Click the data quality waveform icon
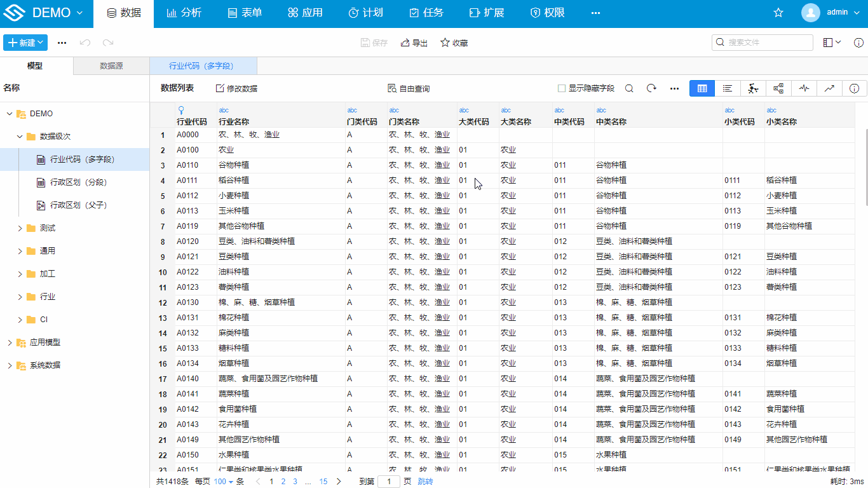 (x=804, y=88)
